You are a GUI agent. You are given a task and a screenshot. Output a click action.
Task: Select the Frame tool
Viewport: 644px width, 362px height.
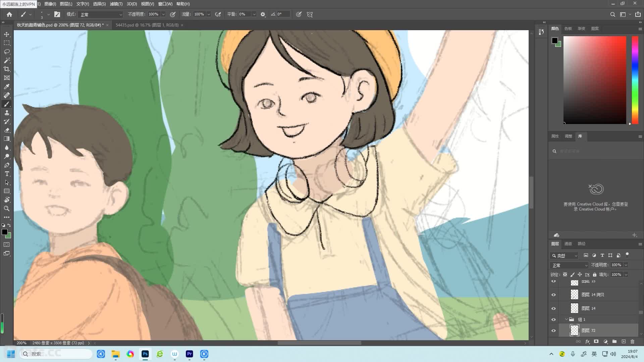pyautogui.click(x=7, y=78)
